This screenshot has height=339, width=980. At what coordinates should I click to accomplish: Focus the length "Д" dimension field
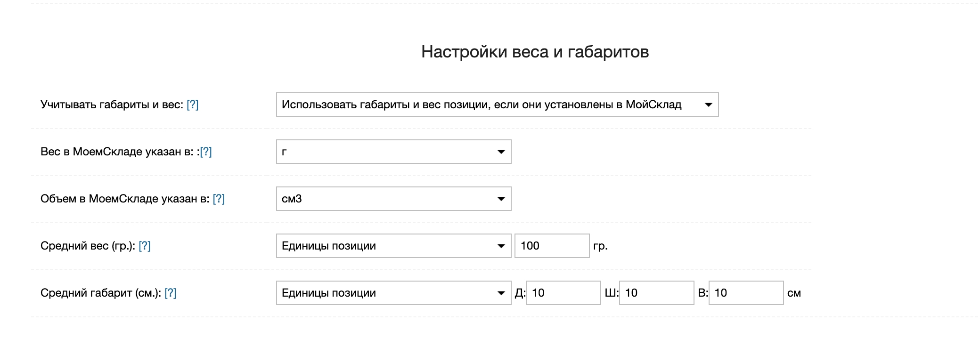pos(563,293)
